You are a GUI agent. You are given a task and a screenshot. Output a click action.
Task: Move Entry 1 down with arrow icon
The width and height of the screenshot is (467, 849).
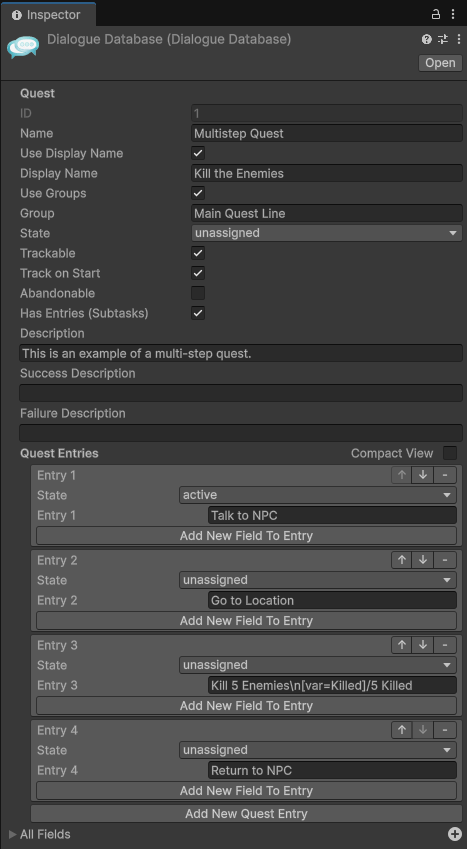(x=423, y=475)
